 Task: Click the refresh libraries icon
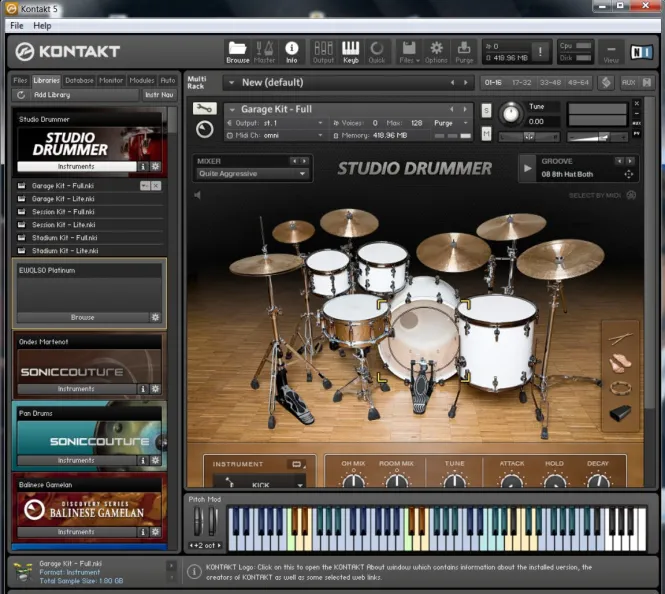pyautogui.click(x=21, y=95)
